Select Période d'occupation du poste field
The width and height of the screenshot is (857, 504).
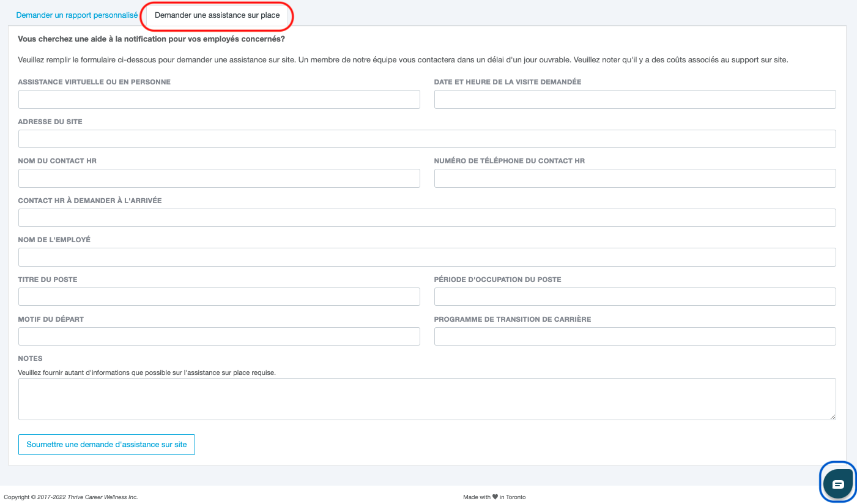[x=635, y=297]
